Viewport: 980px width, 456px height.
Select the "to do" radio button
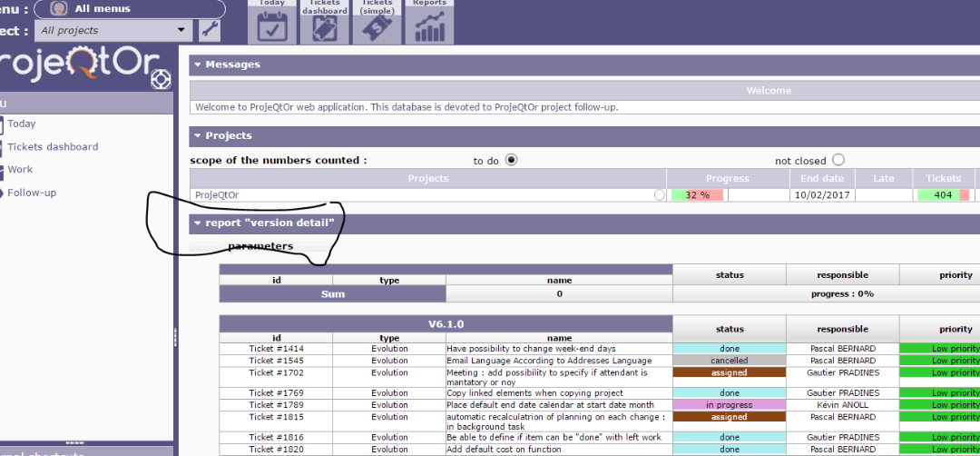[x=511, y=160]
